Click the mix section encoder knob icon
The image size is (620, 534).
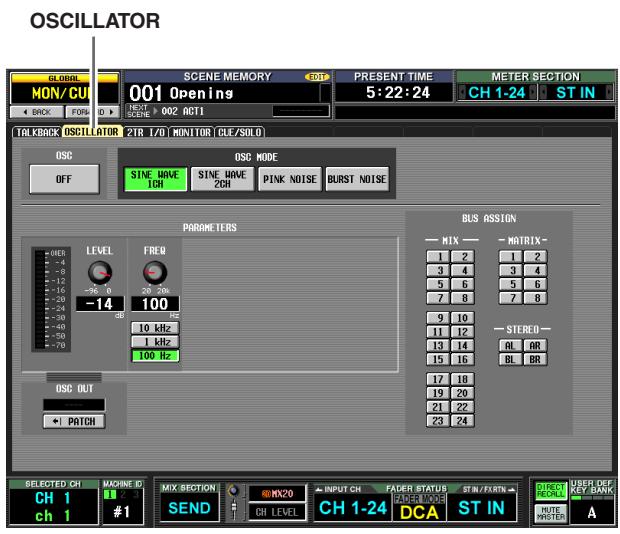click(234, 491)
